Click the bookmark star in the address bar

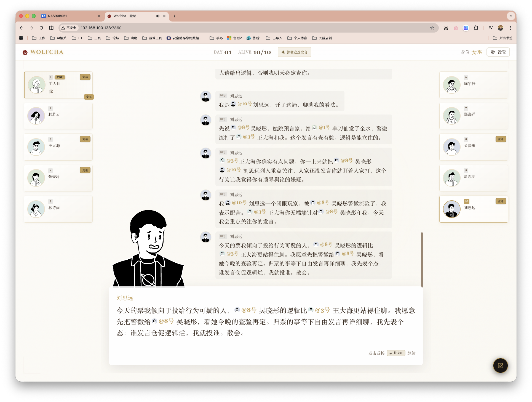[432, 28]
